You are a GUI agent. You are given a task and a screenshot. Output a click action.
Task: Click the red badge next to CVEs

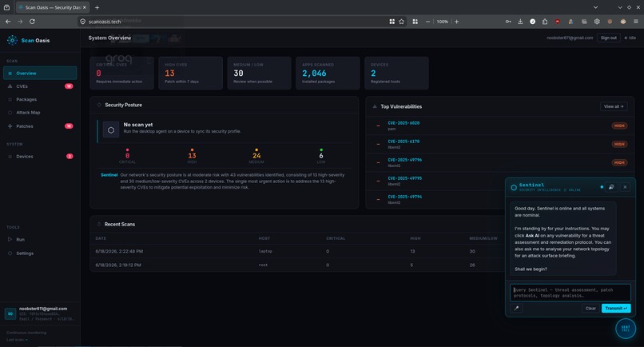pyautogui.click(x=69, y=86)
